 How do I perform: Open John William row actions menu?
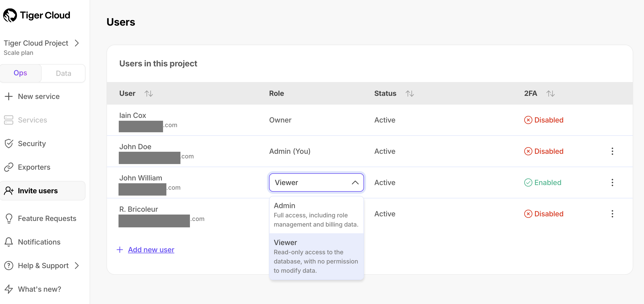(613, 183)
